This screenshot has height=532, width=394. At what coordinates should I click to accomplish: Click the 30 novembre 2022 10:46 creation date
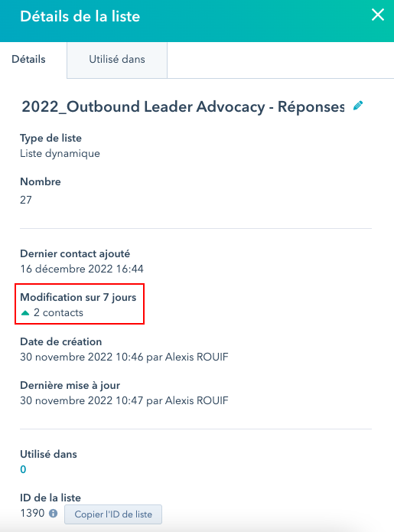click(81, 357)
